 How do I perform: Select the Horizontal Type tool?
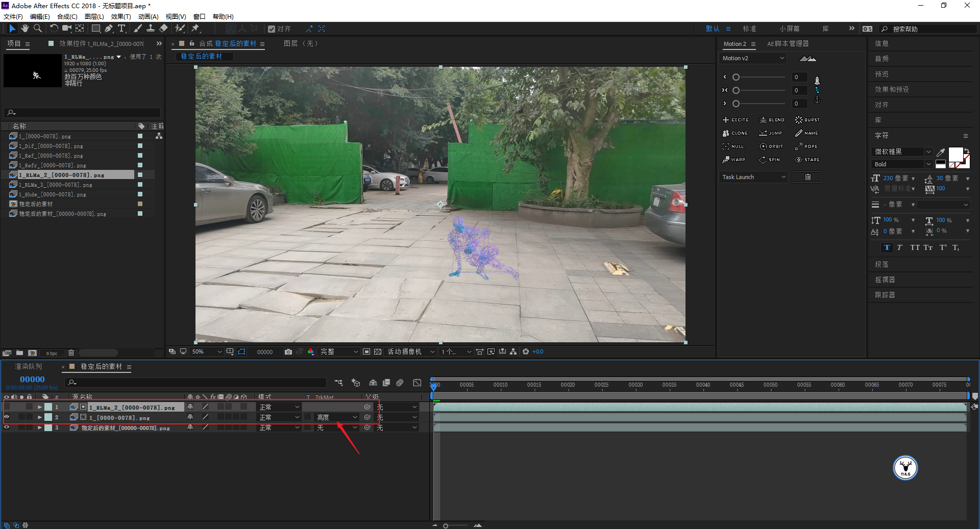point(121,29)
